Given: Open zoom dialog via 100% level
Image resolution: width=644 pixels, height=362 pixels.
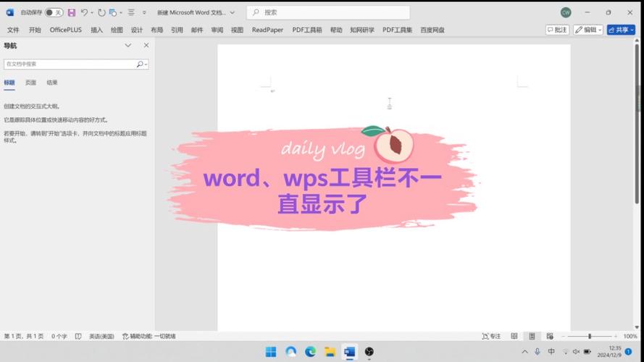Looking at the screenshot, I should click(x=630, y=336).
